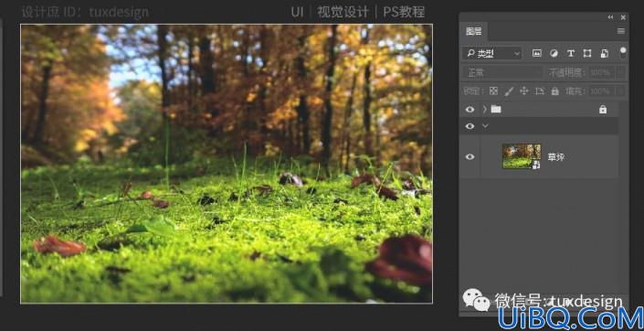The image size is (644, 331).
Task: Lock artboard nesting icon
Action: tap(539, 91)
